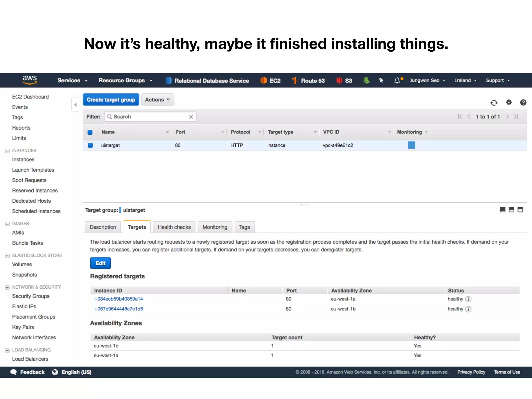The height and width of the screenshot is (399, 532).
Task: Sort by the Port column dropdown arrow
Action: [x=223, y=132]
